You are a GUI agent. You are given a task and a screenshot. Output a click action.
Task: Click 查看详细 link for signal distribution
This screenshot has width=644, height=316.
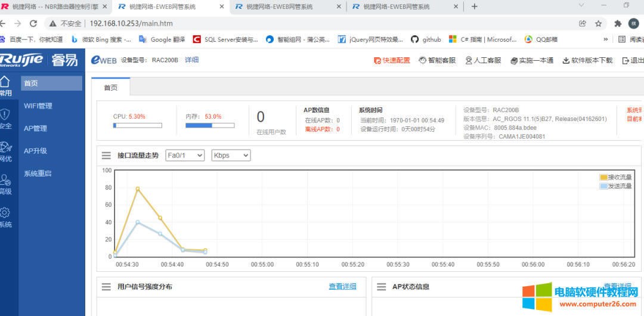(x=342, y=287)
